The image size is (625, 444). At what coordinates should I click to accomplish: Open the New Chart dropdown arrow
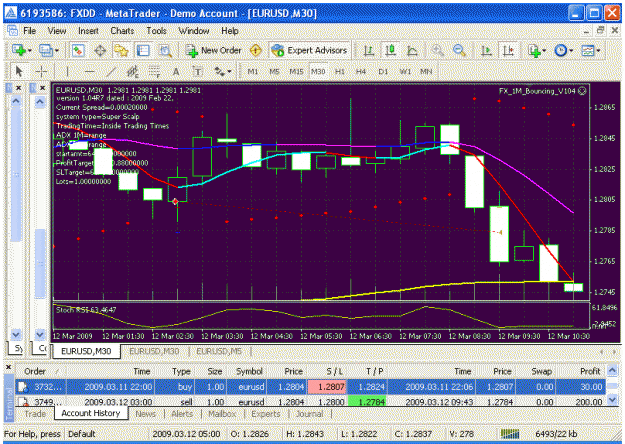[x=30, y=51]
